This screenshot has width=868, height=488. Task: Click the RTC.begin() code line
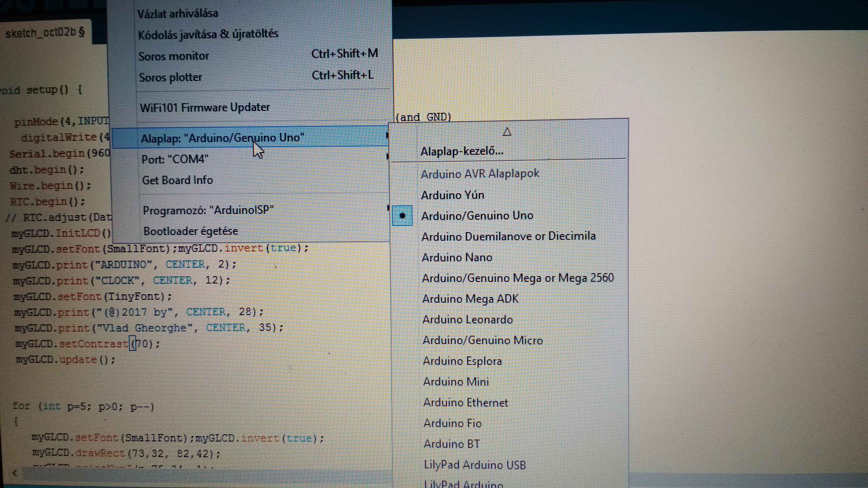click(48, 202)
